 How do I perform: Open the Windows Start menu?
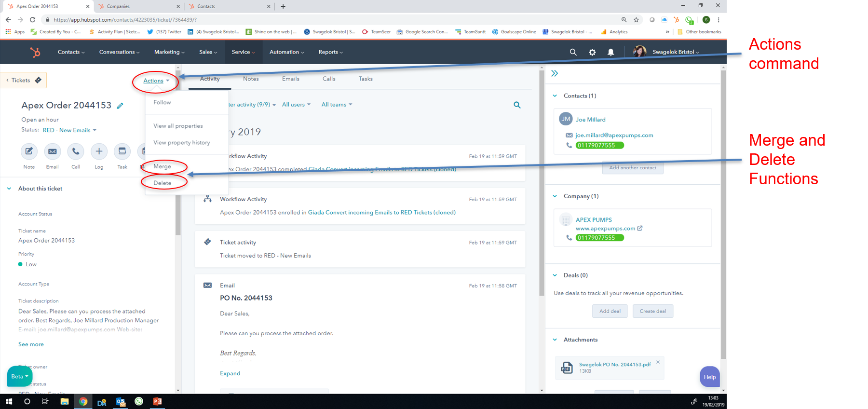click(9, 401)
